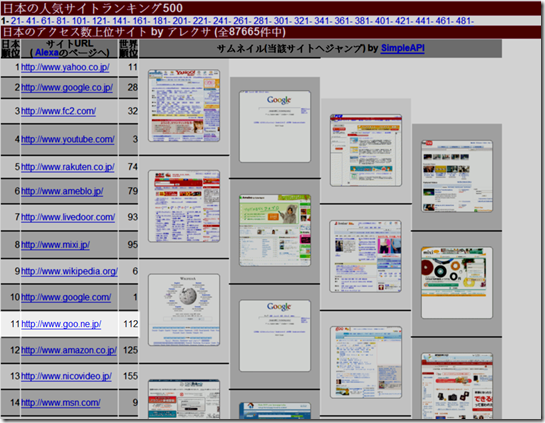Go to ranking page 401-
The height and width of the screenshot is (423, 545).
click(384, 21)
